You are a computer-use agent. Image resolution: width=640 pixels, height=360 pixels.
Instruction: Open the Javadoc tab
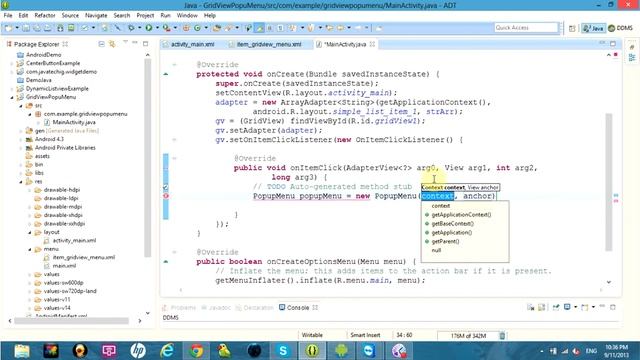216,307
